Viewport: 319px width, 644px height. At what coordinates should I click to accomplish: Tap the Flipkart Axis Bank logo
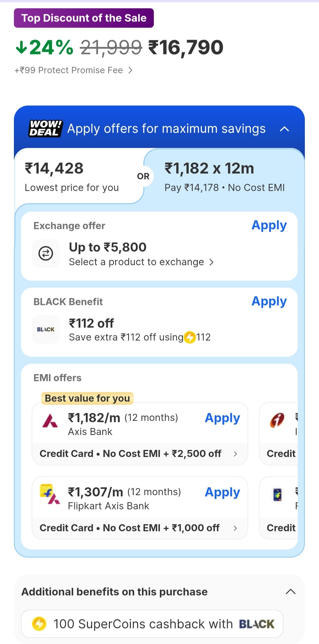pyautogui.click(x=50, y=494)
